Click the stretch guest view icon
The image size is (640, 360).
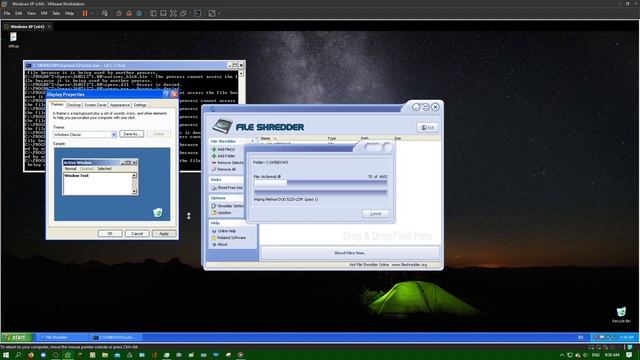212,13
